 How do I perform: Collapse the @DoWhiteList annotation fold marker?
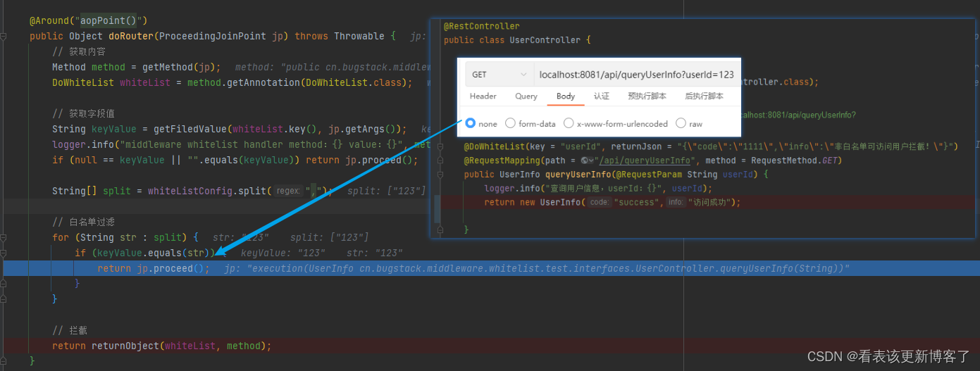[x=441, y=146]
